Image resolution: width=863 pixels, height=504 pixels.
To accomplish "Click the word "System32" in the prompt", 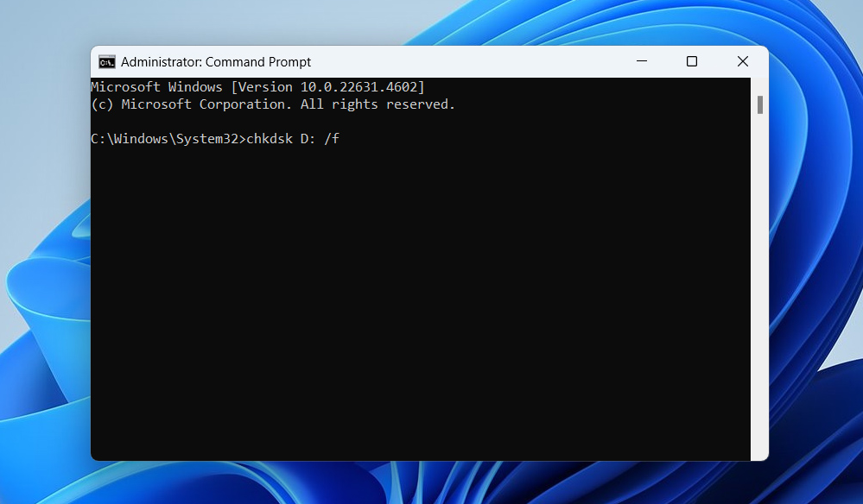I will [207, 139].
